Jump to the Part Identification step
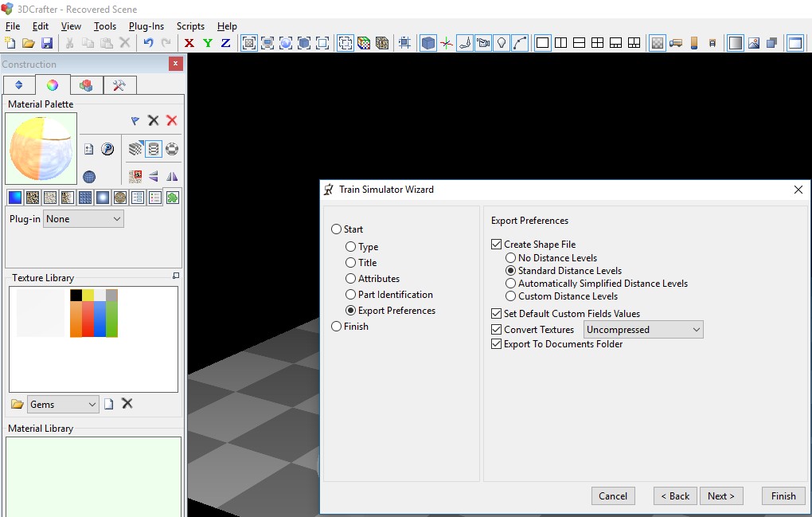The width and height of the screenshot is (812, 517). [350, 294]
